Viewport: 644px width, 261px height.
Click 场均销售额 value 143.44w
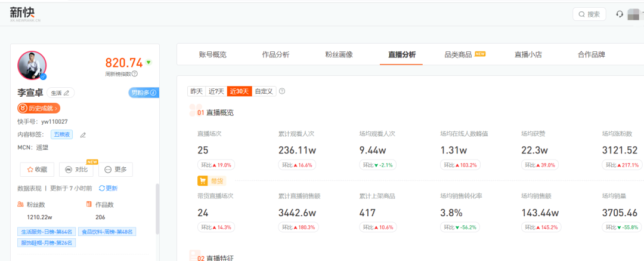(x=540, y=213)
